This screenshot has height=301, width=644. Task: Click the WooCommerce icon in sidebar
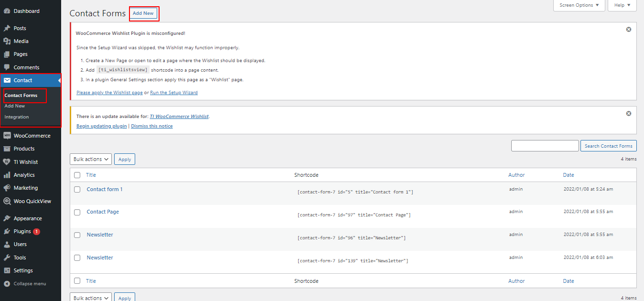tap(7, 136)
